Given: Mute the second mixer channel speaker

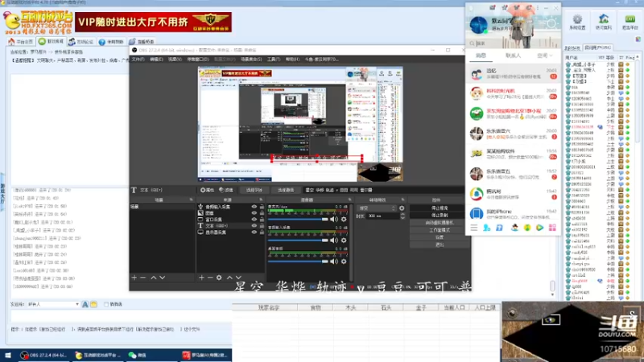Looking at the screenshot, I should coord(334,240).
